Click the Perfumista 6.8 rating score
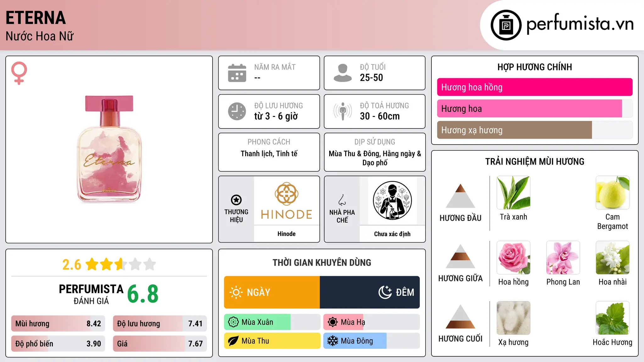Screen dimensions: 644x362 [143, 294]
